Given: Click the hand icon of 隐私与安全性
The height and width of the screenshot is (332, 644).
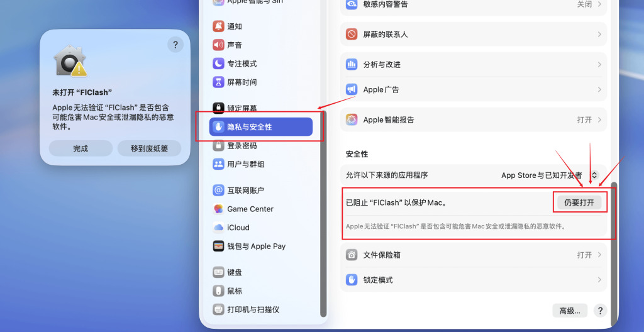Looking at the screenshot, I should 218,127.
